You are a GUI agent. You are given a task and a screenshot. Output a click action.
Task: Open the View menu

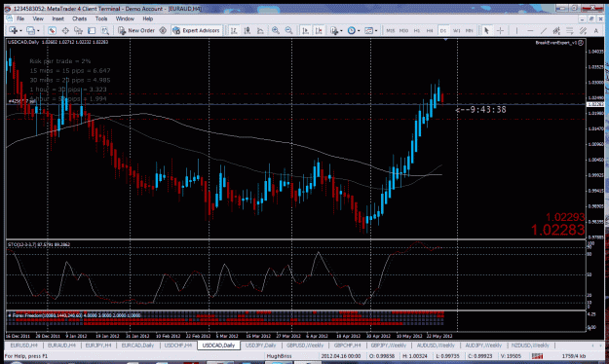coord(38,18)
